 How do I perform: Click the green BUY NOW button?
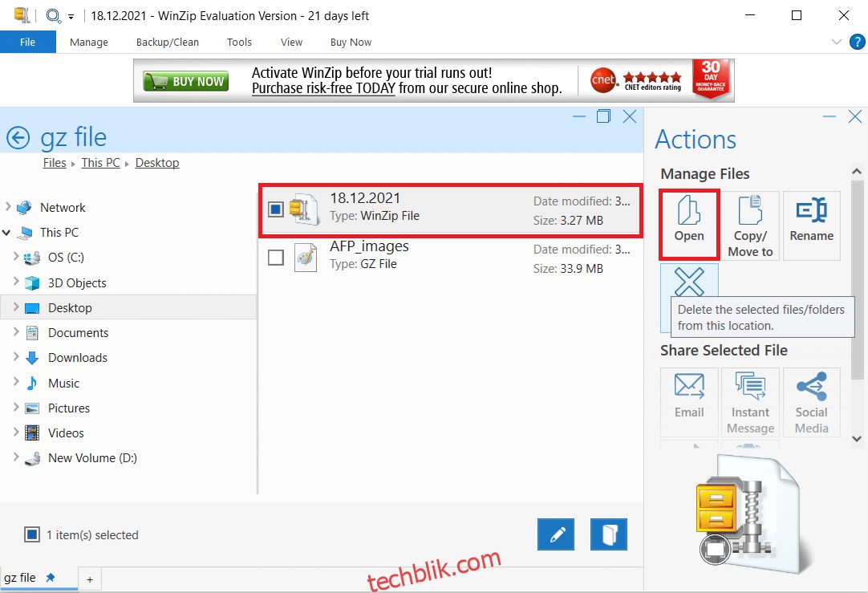(185, 81)
